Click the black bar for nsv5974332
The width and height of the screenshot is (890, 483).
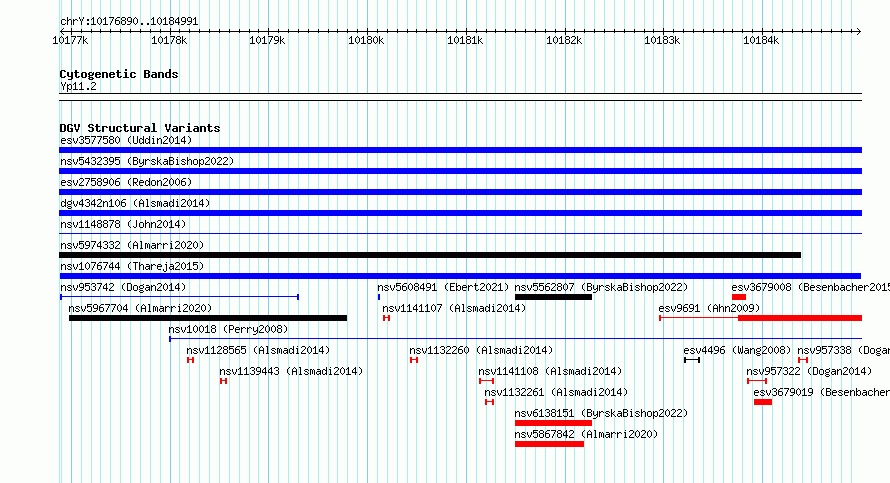[x=430, y=255]
